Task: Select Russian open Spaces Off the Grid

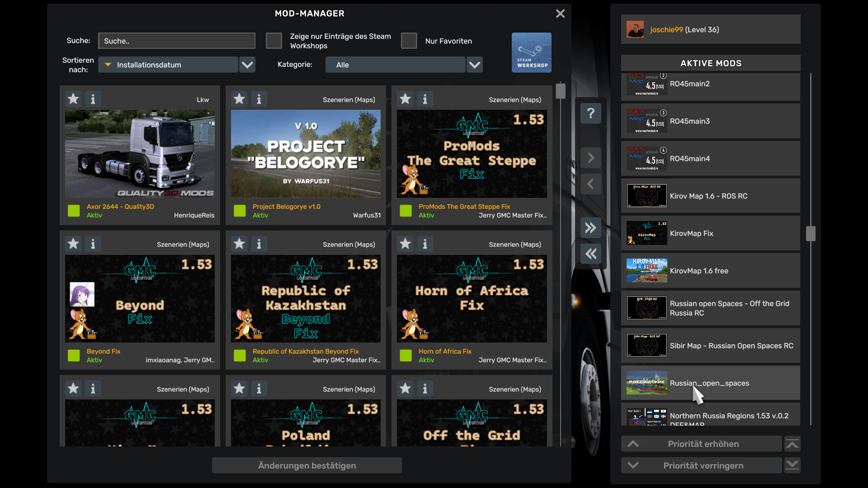Action: click(x=711, y=308)
